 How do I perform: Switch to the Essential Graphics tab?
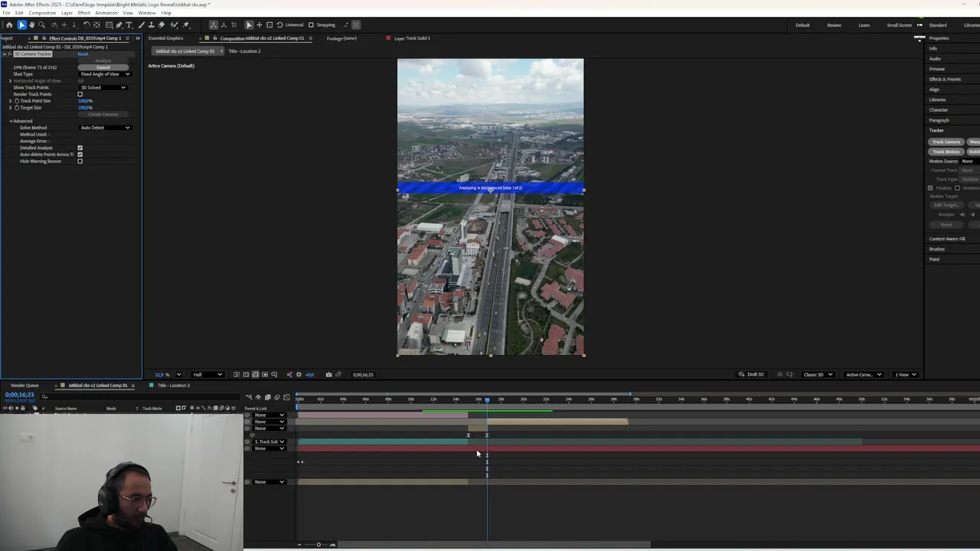point(166,38)
